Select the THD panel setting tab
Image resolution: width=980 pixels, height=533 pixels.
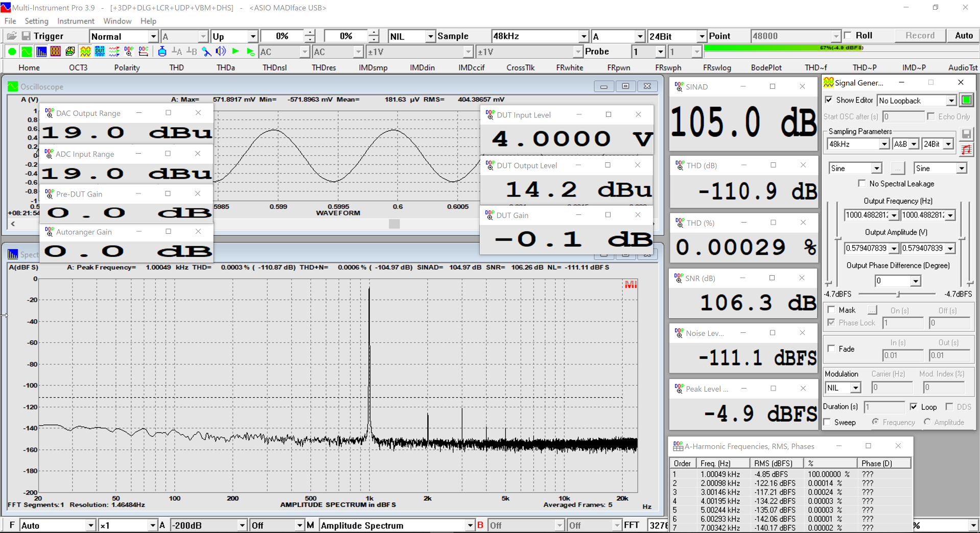click(176, 67)
